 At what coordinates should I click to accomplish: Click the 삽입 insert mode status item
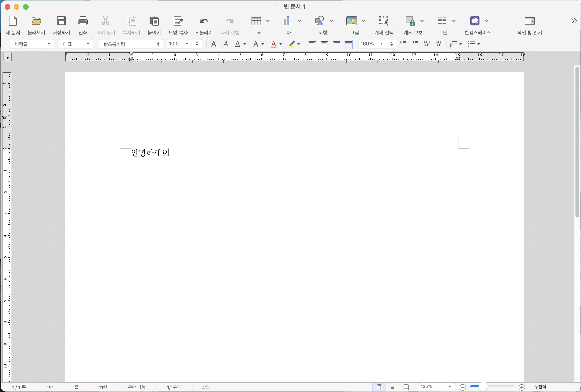coord(206,387)
